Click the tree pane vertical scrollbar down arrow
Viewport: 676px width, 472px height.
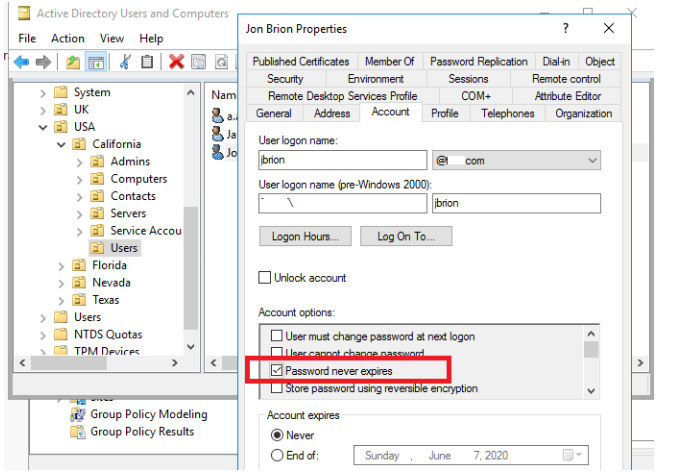coord(191,347)
